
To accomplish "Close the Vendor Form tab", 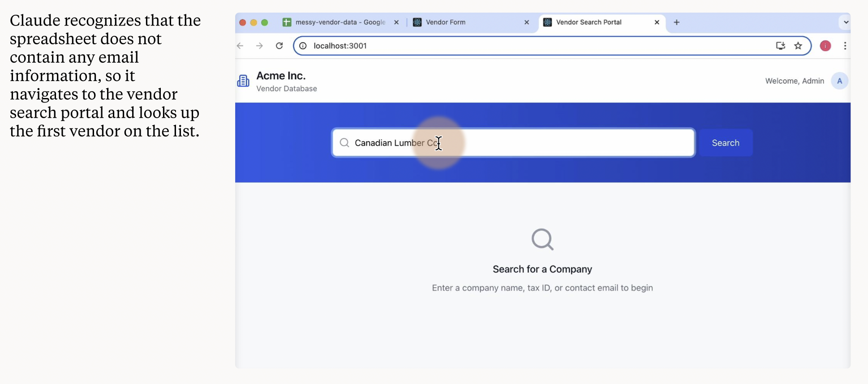I will [x=527, y=22].
